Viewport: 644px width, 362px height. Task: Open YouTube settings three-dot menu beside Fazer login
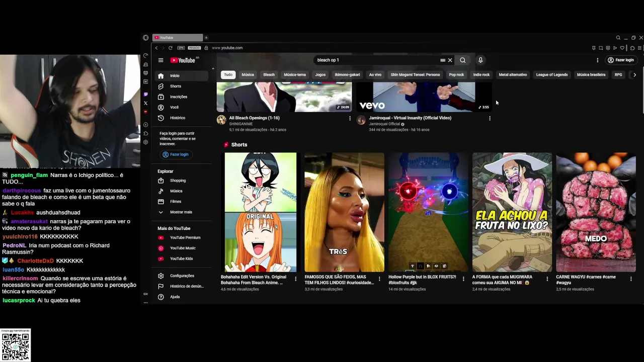coord(598,60)
